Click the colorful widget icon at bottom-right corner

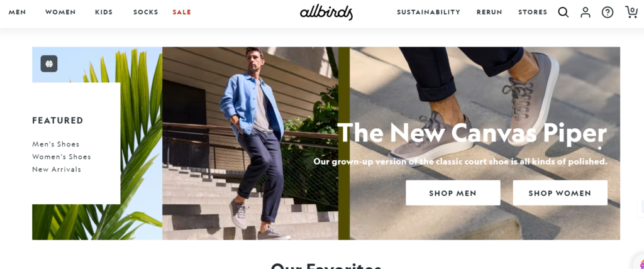click(x=640, y=263)
